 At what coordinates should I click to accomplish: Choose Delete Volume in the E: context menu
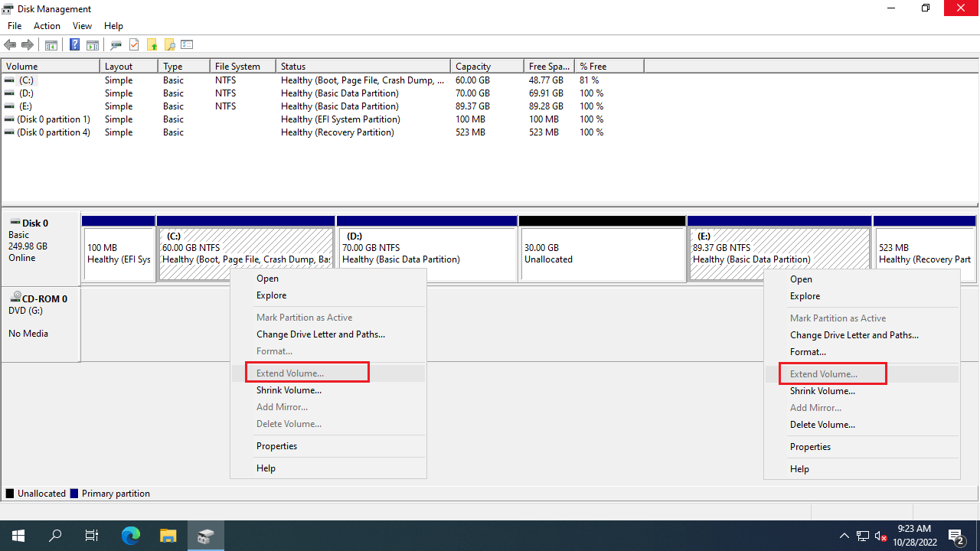tap(822, 425)
